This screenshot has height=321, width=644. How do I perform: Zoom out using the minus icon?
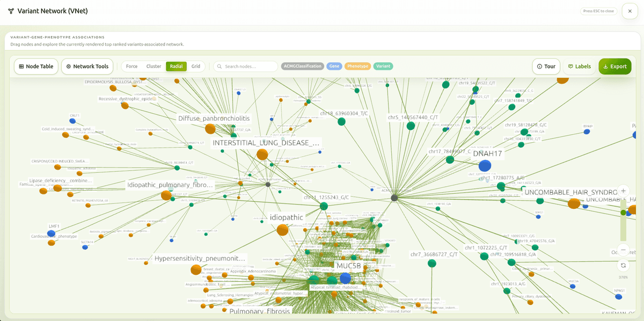point(623,250)
